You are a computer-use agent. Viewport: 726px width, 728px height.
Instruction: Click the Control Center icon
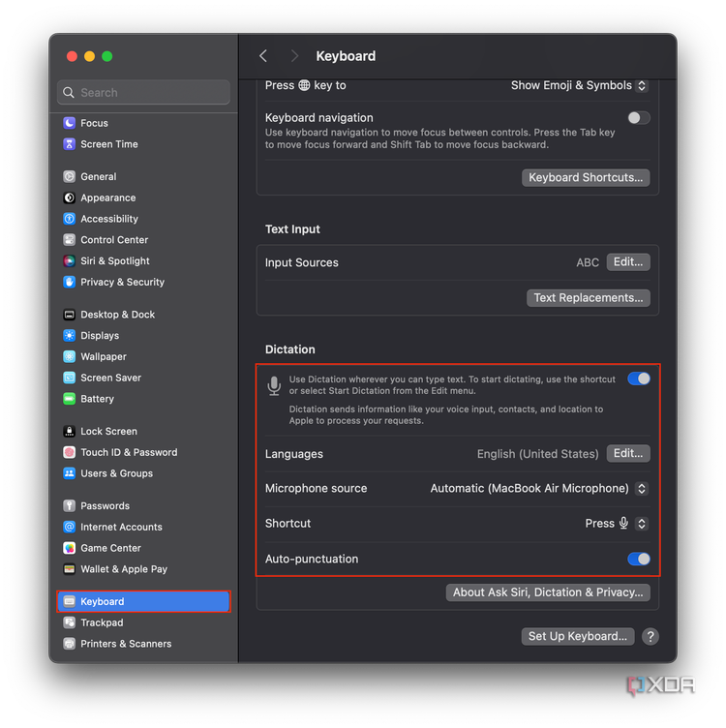point(69,240)
